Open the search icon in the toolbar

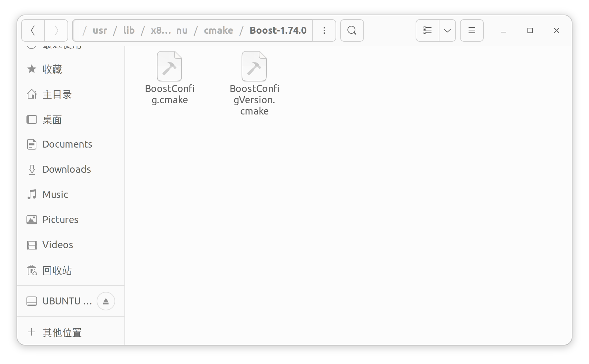coord(351,30)
